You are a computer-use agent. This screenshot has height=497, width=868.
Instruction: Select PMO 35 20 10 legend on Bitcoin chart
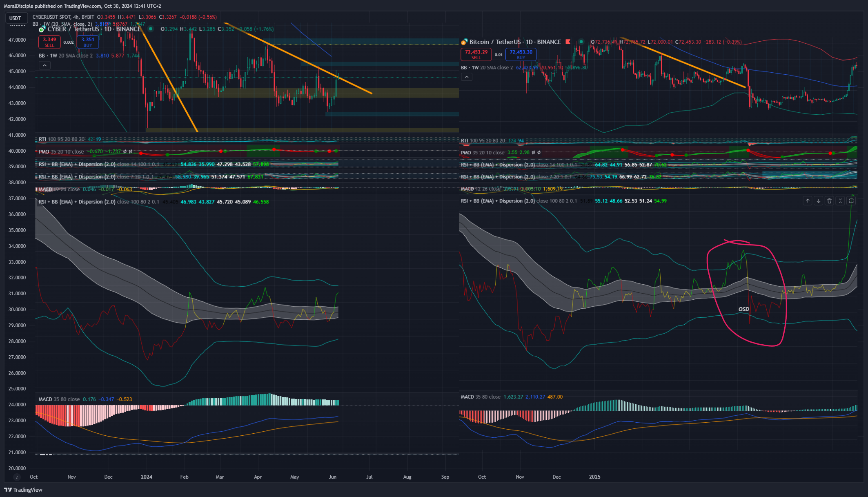coord(483,152)
